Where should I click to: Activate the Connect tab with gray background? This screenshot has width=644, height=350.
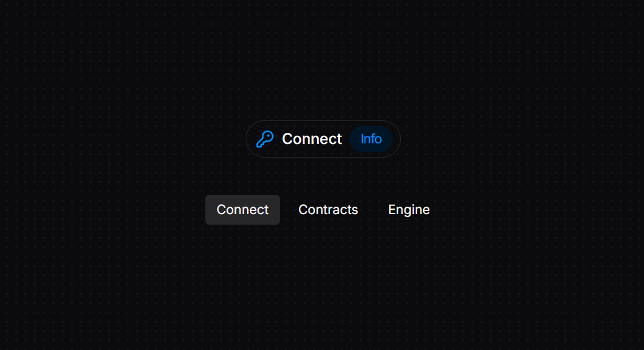243,210
